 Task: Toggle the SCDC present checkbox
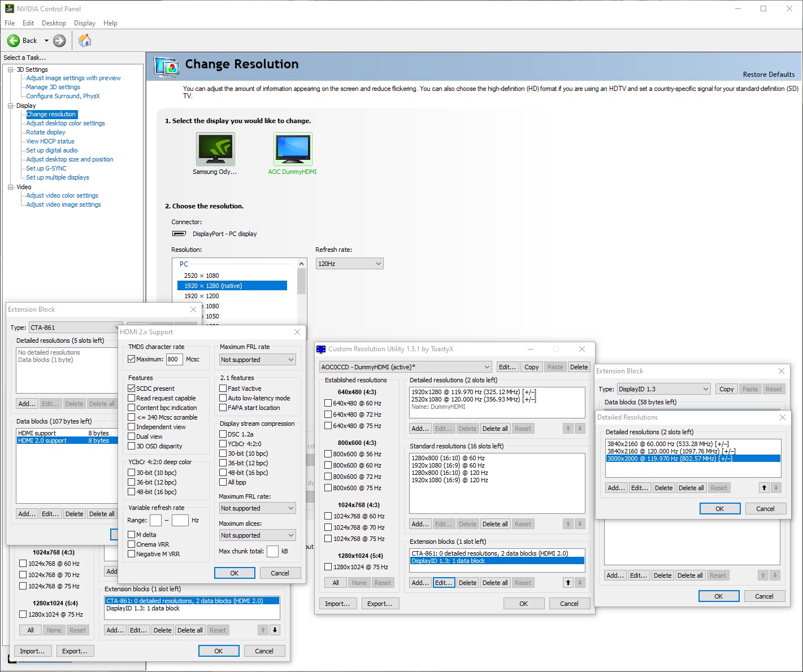tap(132, 389)
